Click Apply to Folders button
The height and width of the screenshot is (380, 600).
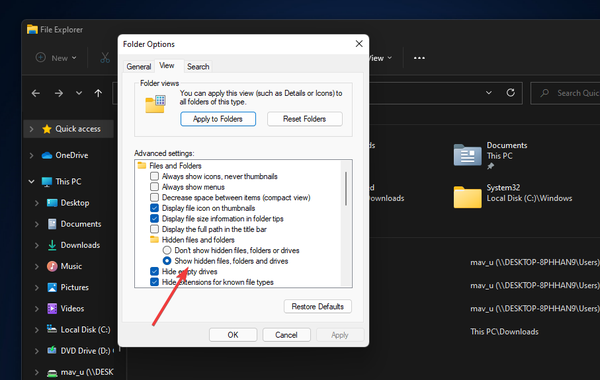(218, 119)
